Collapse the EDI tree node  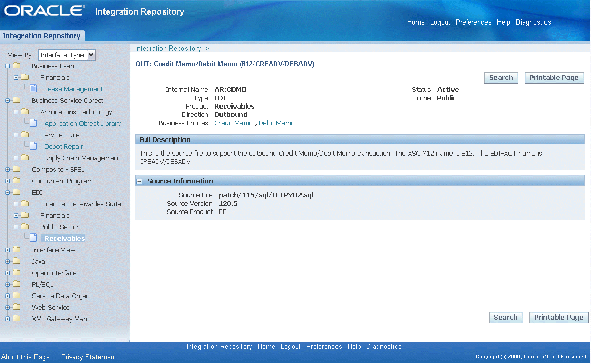[7, 193]
